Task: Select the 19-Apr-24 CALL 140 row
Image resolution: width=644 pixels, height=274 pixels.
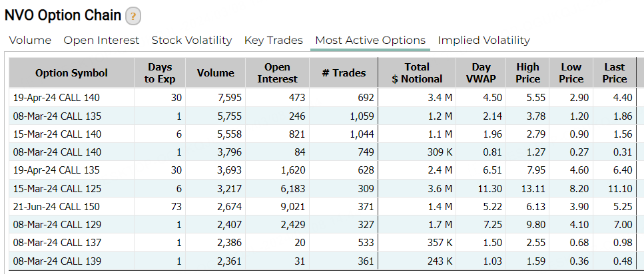Action: pyautogui.click(x=322, y=98)
